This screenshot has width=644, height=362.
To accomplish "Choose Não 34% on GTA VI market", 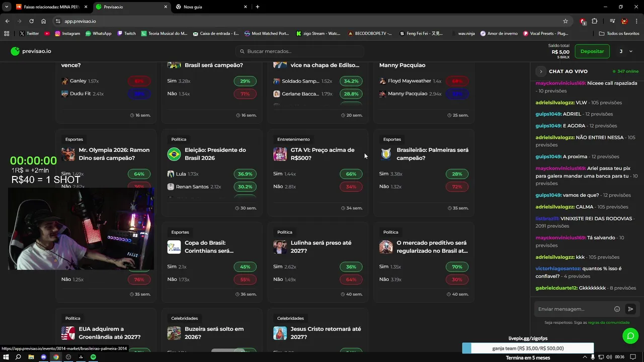I will 351,187.
